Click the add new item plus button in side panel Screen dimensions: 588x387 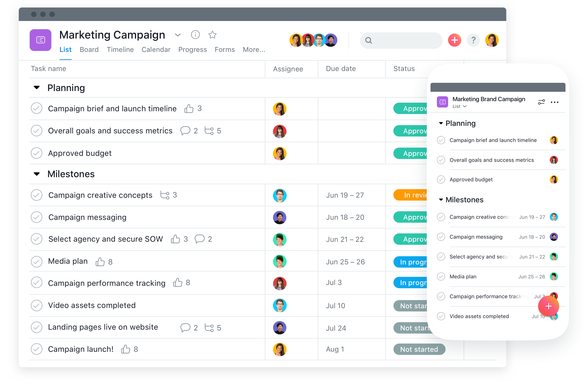click(547, 307)
